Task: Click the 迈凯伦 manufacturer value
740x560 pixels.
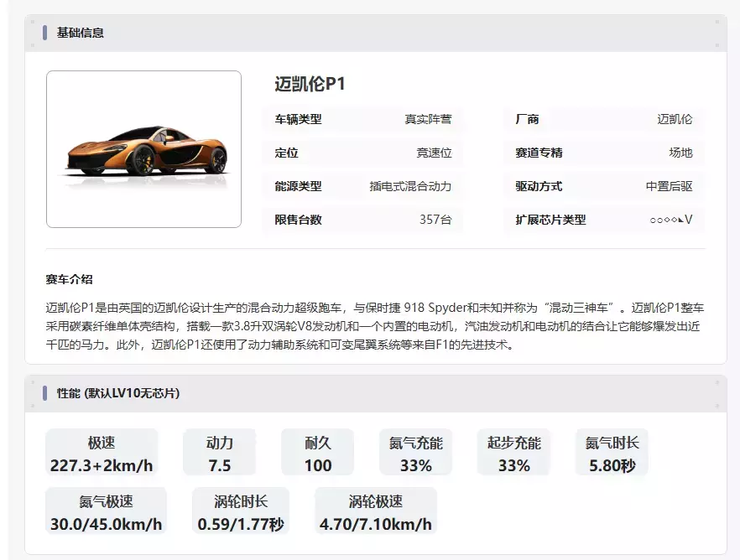Action: click(675, 119)
